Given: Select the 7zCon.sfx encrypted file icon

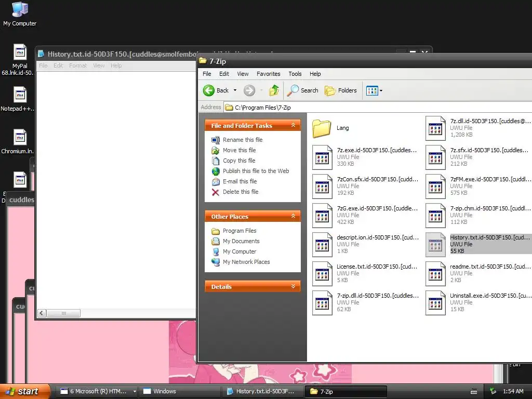Looking at the screenshot, I should click(322, 187).
